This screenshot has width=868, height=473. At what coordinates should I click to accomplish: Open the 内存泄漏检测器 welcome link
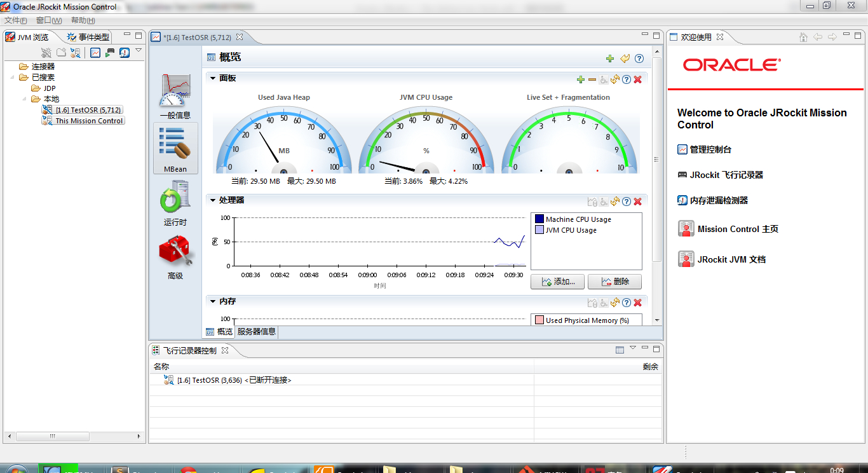719,200
